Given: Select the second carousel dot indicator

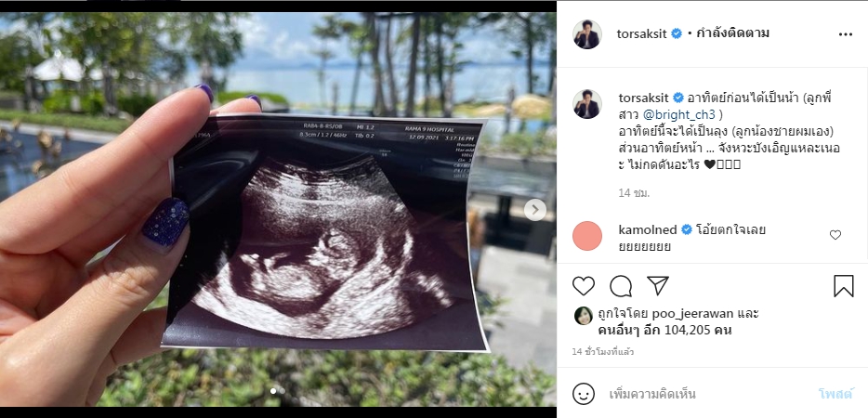Looking at the screenshot, I should point(282,391).
